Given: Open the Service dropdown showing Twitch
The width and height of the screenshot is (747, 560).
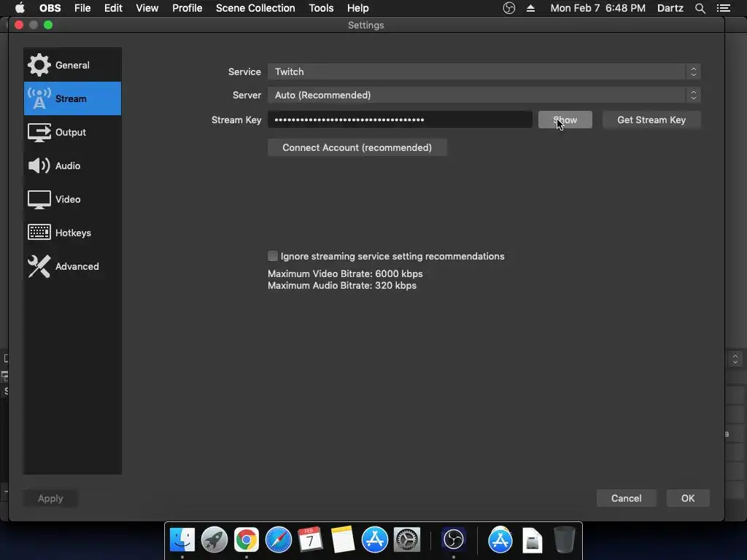Looking at the screenshot, I should pyautogui.click(x=484, y=72).
